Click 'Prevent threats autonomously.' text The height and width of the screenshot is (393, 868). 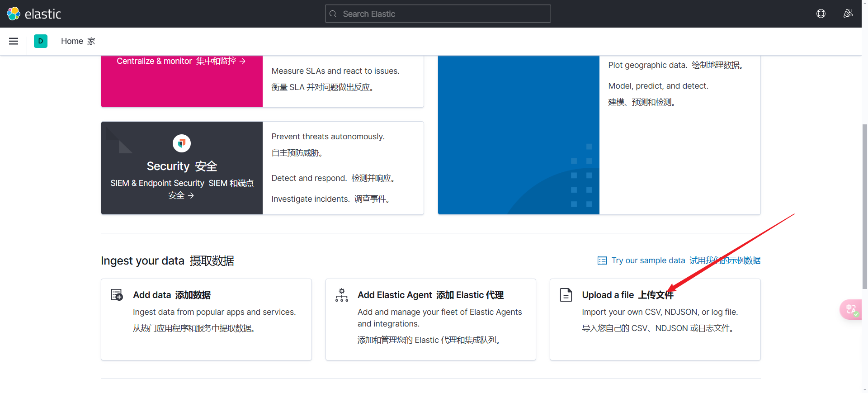[328, 137]
